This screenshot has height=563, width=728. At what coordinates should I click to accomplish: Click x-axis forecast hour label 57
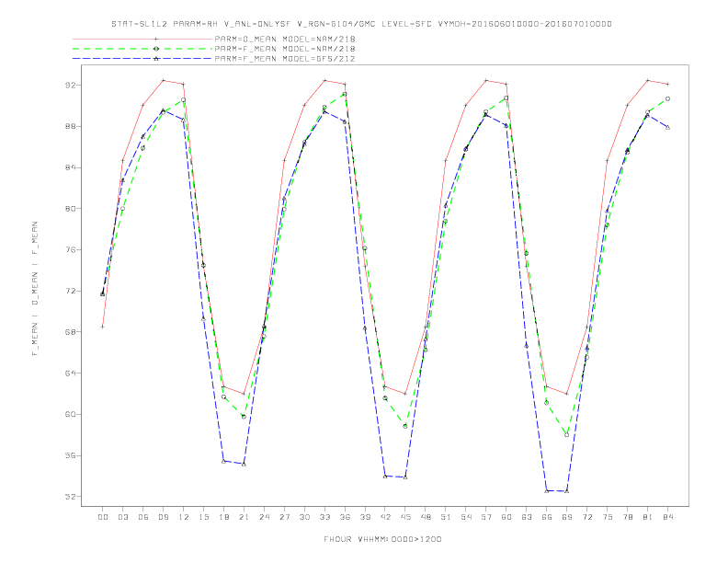(x=486, y=517)
